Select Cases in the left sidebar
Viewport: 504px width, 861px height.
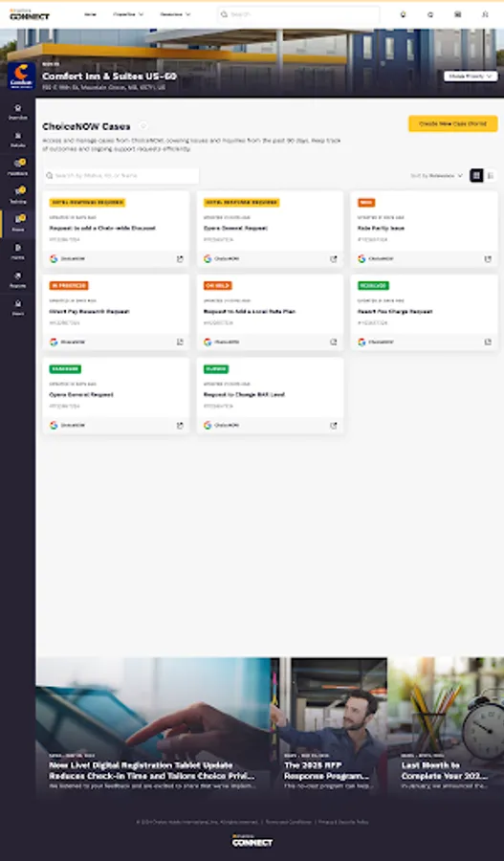pos(17,223)
